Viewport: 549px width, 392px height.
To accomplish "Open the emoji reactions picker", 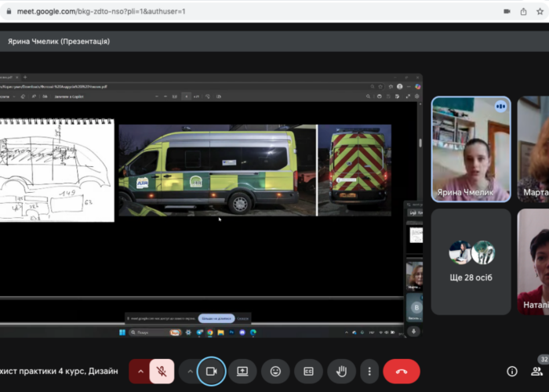I will pyautogui.click(x=276, y=371).
